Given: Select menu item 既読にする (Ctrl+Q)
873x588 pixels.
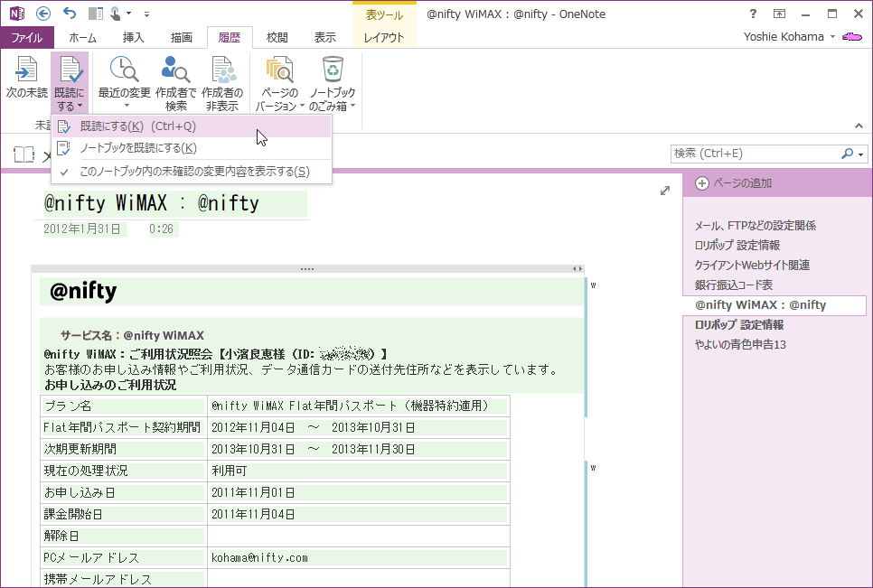Looking at the screenshot, I should pos(192,126).
